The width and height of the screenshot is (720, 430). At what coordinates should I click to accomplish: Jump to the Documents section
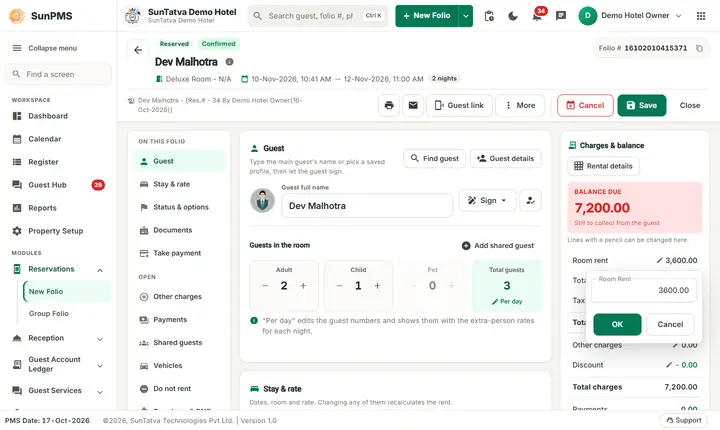(x=179, y=230)
